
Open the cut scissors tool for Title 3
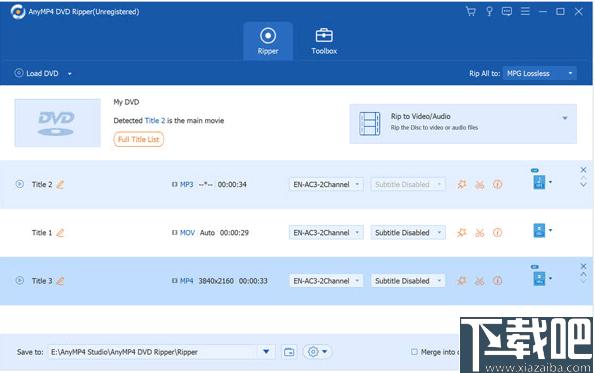tap(480, 281)
